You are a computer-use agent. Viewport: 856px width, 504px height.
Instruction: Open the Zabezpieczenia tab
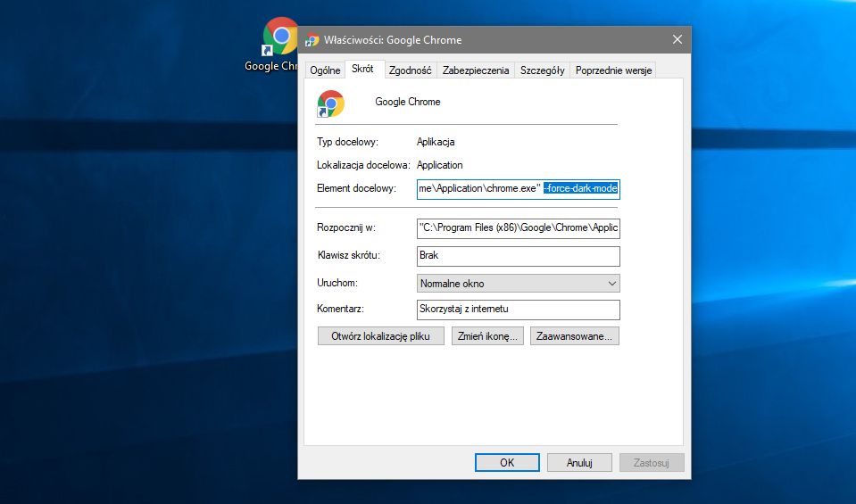[476, 70]
